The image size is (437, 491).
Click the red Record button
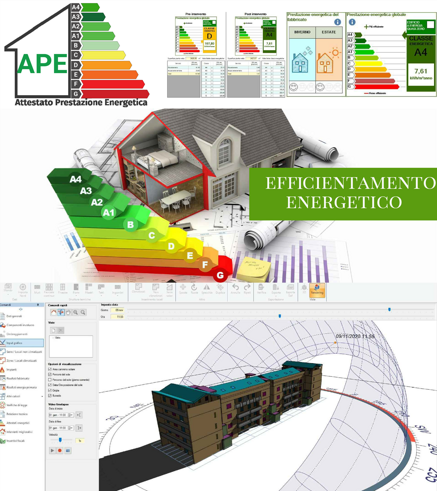(x=60, y=450)
